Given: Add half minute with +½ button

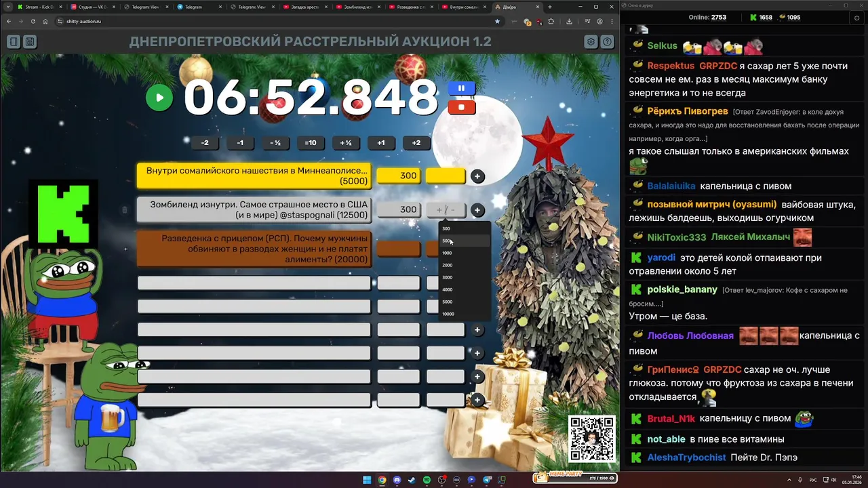Looking at the screenshot, I should (x=346, y=143).
